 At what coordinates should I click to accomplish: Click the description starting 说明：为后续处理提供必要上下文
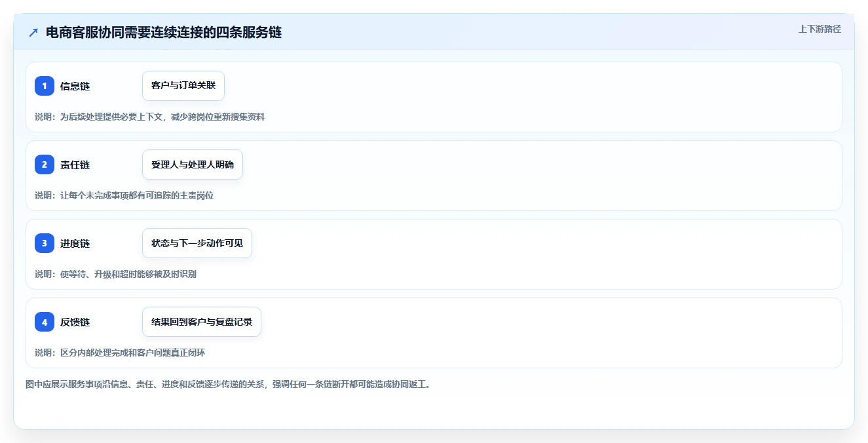(150, 117)
